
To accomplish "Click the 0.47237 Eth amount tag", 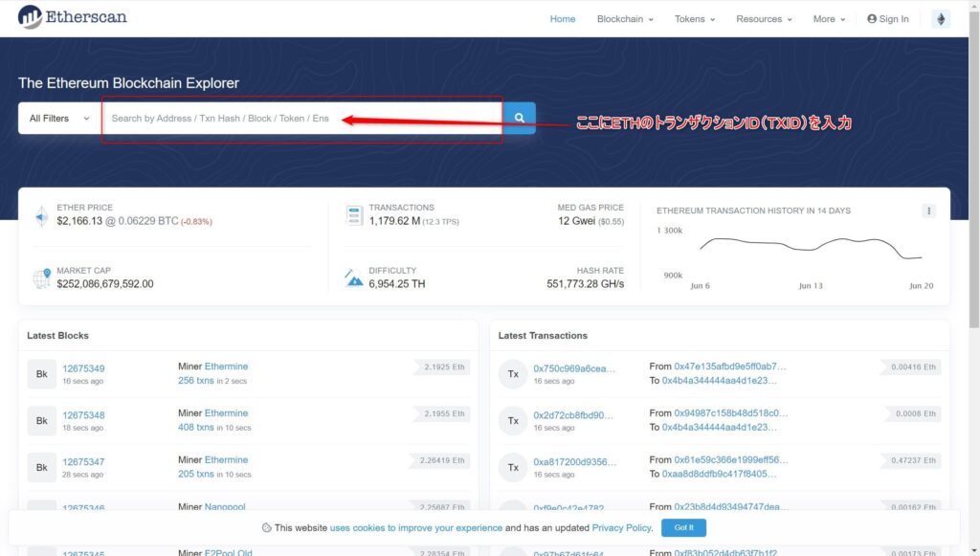I will [x=911, y=460].
